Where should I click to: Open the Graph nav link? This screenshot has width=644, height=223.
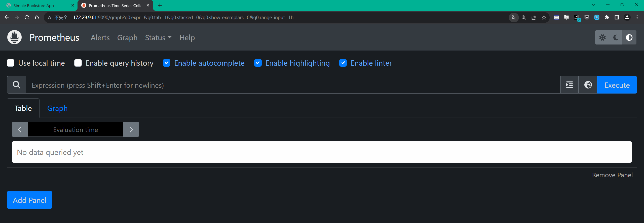tap(127, 37)
